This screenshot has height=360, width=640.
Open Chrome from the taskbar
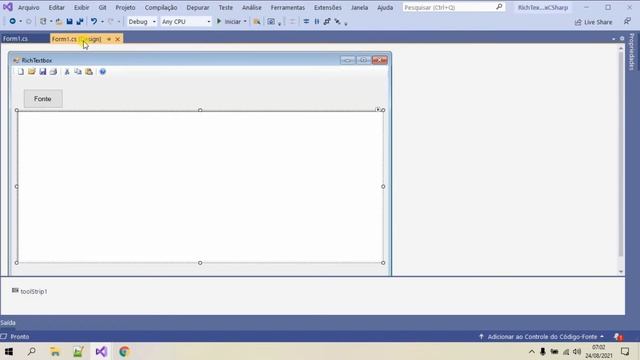124,351
